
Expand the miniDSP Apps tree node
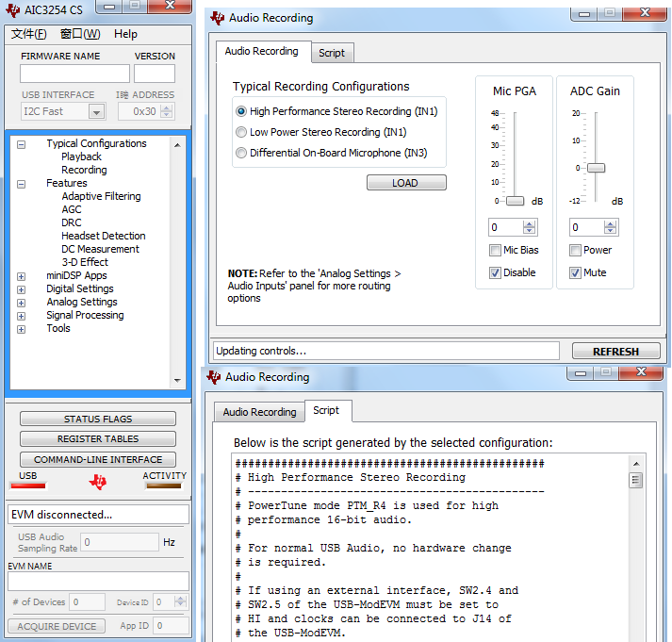21,276
